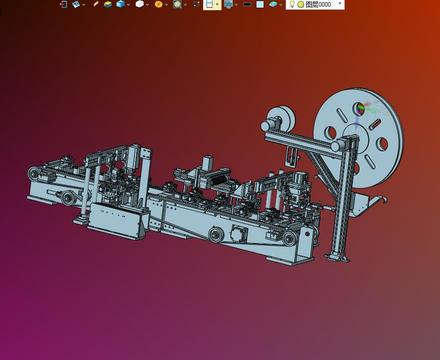Click the light blue square icon
The width and height of the screenshot is (440, 360).
[x=260, y=4]
